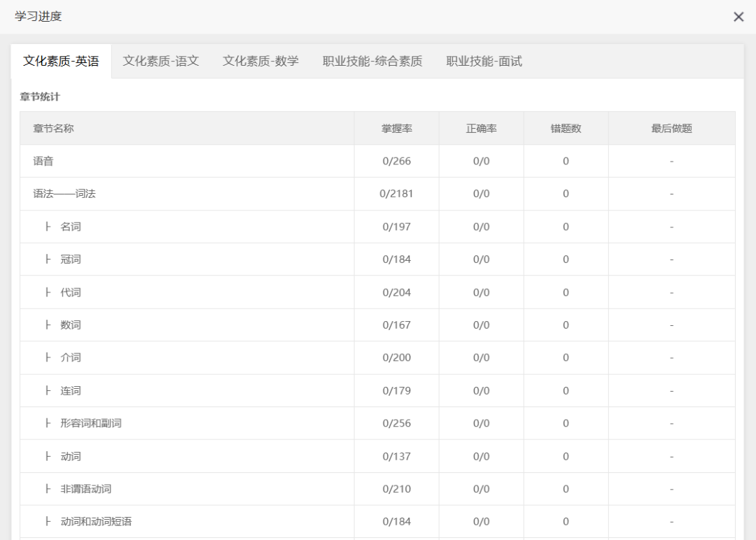
Task: Click the 最后做题 column header
Action: [671, 129]
